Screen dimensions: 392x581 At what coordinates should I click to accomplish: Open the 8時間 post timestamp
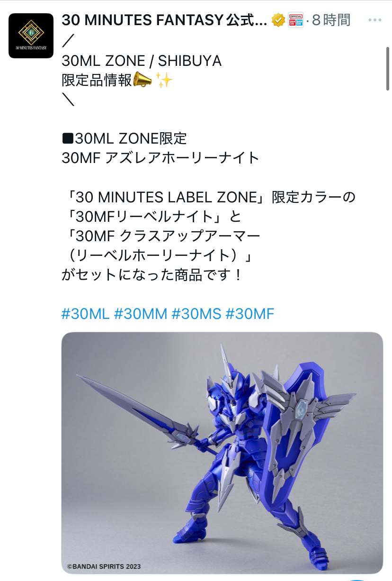click(x=331, y=20)
